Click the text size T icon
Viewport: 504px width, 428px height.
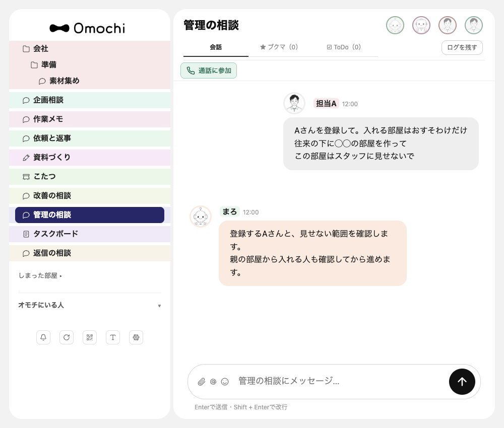click(x=113, y=337)
